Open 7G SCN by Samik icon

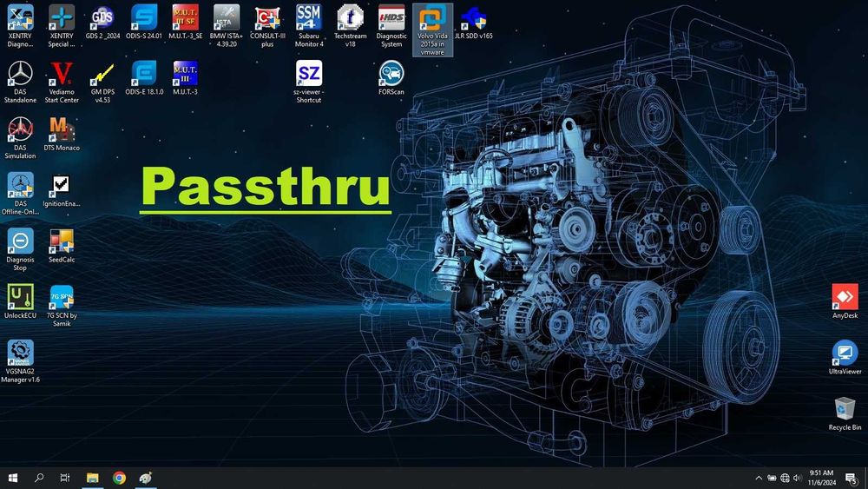tap(62, 305)
